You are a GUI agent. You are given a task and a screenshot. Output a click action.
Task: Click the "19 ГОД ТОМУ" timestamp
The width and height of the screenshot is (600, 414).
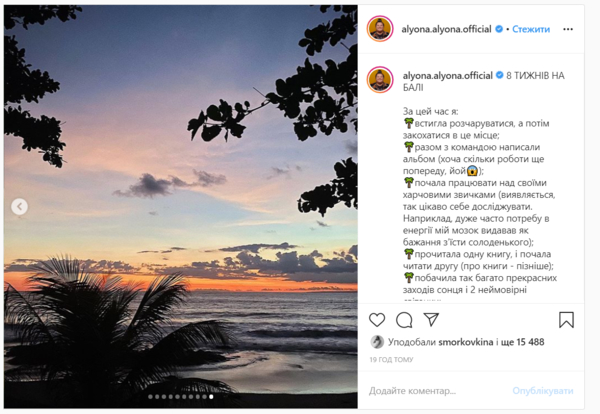[393, 359]
